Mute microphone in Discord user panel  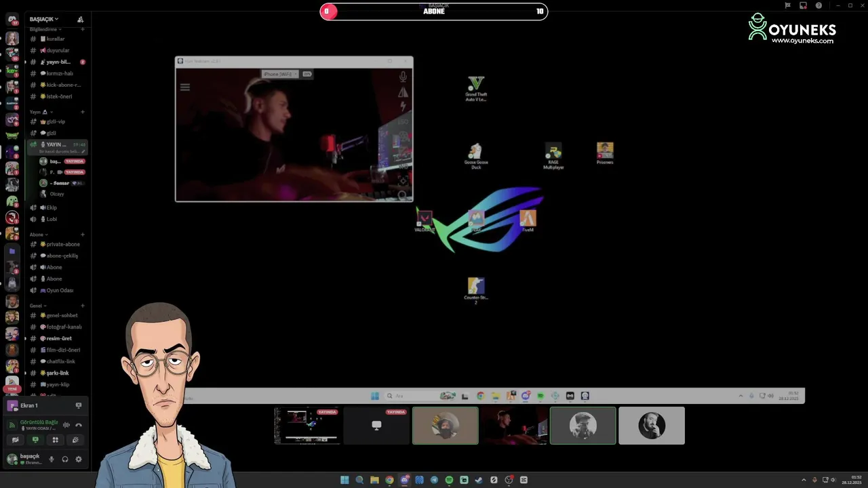(51, 459)
